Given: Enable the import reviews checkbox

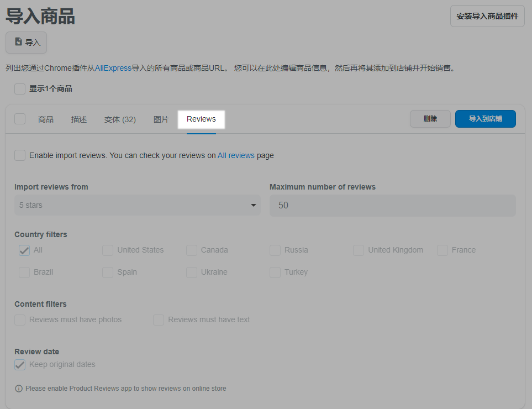Looking at the screenshot, I should (x=20, y=155).
